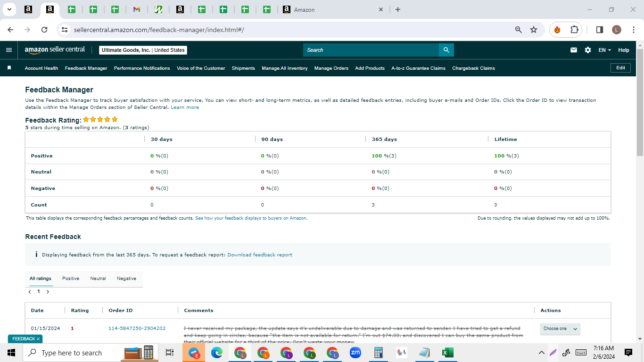The height and width of the screenshot is (362, 644).
Task: Open Excel from the taskbar
Action: click(447, 353)
